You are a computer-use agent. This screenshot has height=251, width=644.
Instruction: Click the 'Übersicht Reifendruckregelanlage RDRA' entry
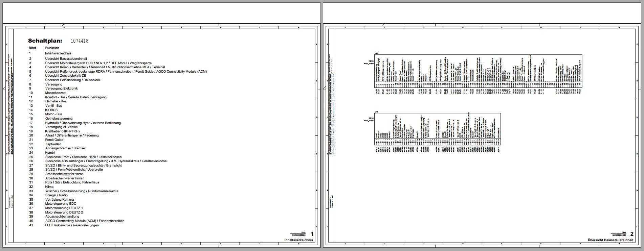pyautogui.click(x=126, y=72)
